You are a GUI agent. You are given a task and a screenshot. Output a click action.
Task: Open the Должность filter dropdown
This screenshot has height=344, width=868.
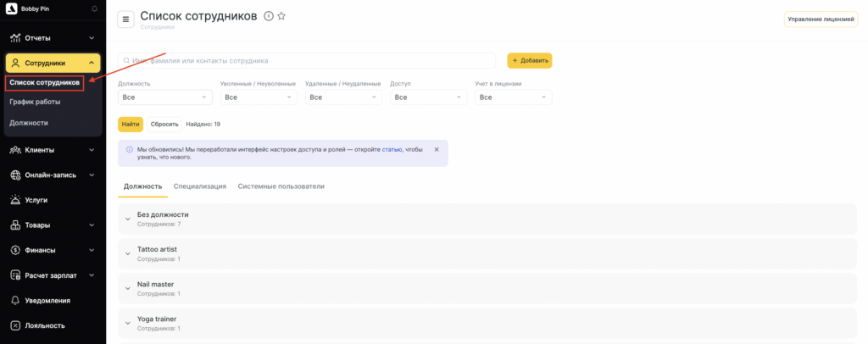[164, 97]
